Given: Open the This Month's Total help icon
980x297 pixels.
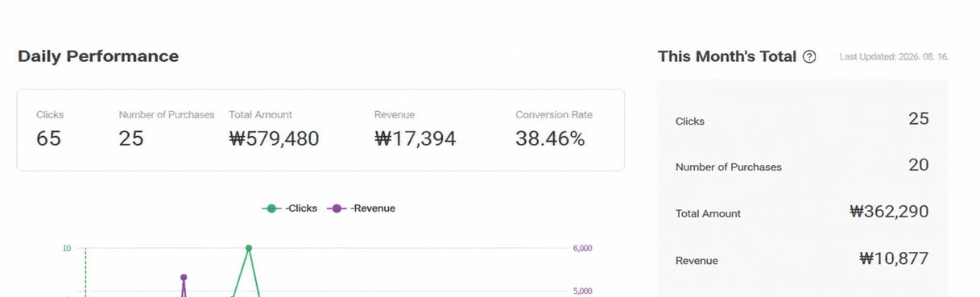Looking at the screenshot, I should click(809, 57).
